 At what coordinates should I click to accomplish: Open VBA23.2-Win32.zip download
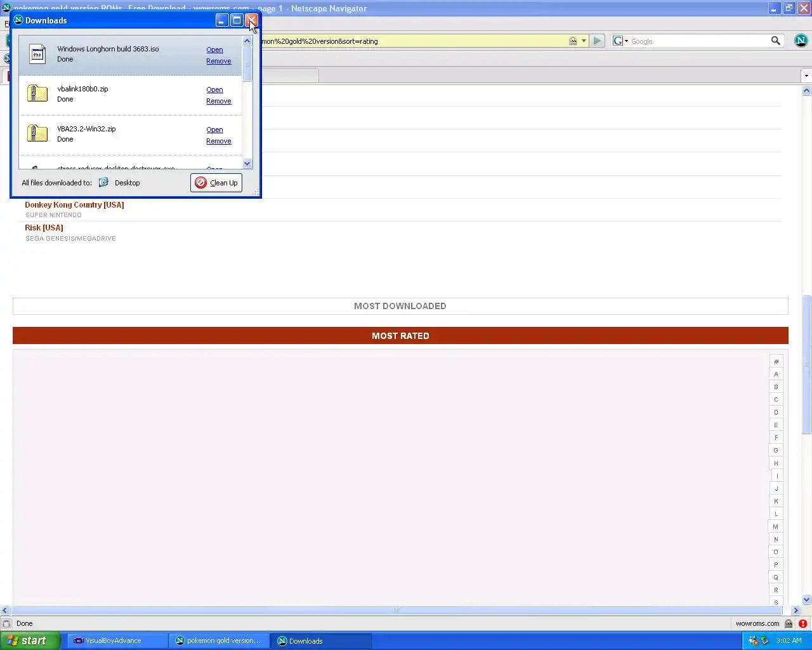tap(214, 129)
